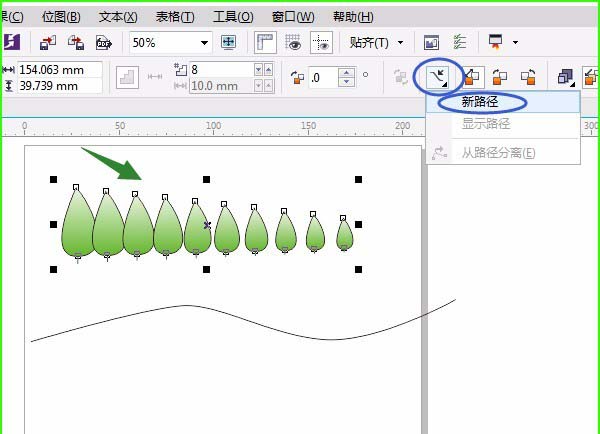Open the 窗口(W) menu

[x=293, y=17]
